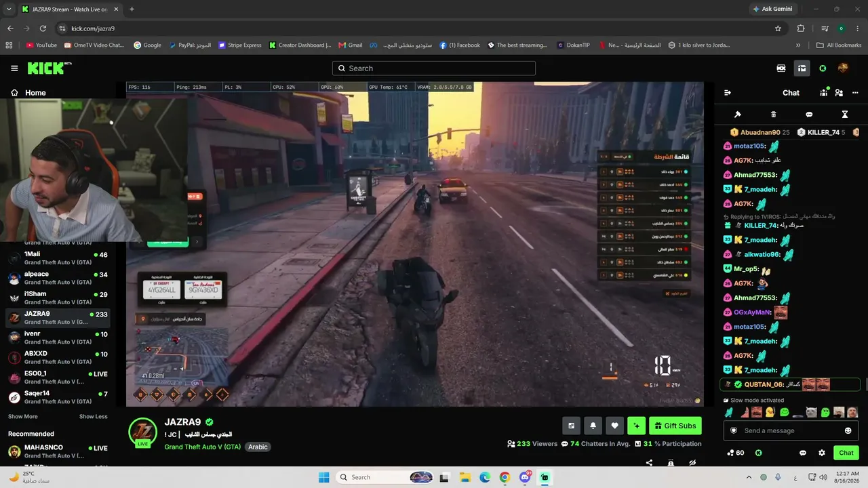Click the pinned QUBTAN_06 chat message
Image resolution: width=868 pixels, height=488 pixels.
[x=790, y=384]
